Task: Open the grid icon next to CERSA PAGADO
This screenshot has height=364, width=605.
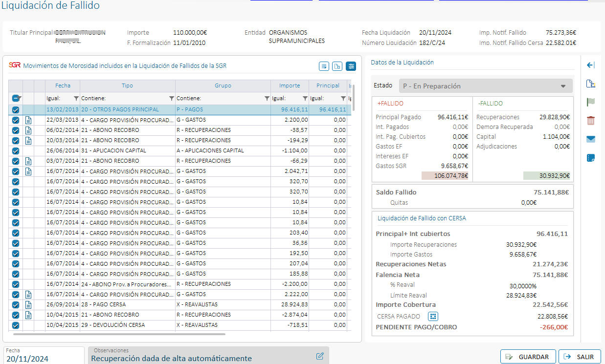Action: click(433, 316)
